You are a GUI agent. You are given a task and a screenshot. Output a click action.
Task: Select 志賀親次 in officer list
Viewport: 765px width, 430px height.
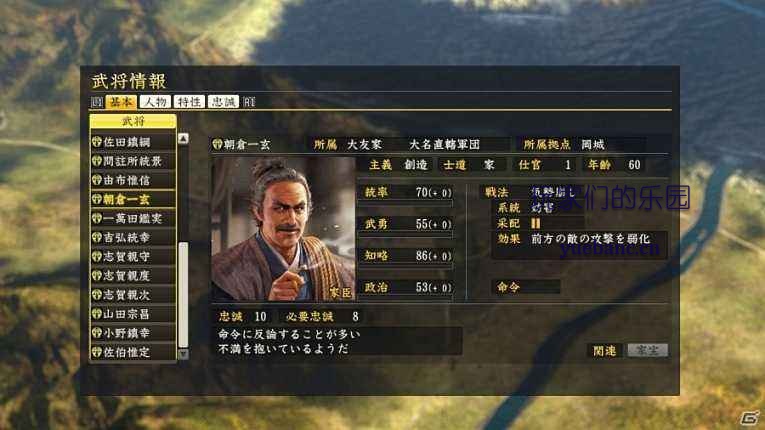[133, 295]
